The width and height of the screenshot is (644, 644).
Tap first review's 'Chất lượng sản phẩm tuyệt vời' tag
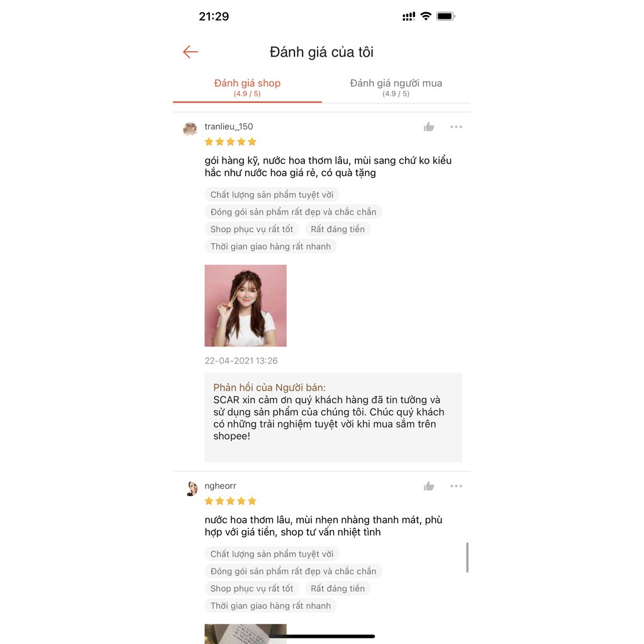pyautogui.click(x=272, y=195)
